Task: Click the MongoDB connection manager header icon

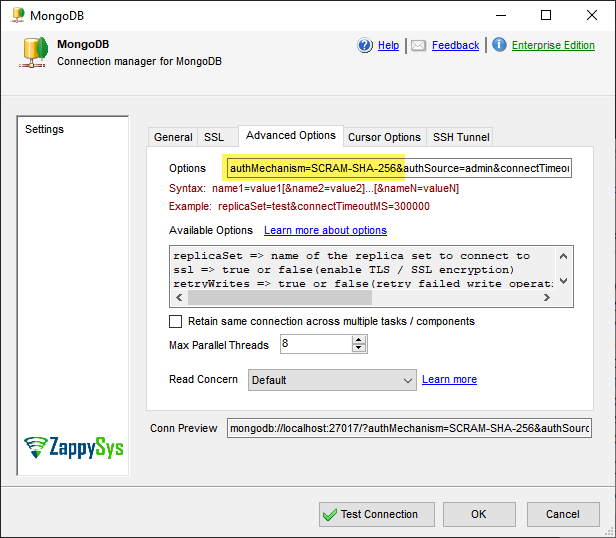Action: (34, 52)
